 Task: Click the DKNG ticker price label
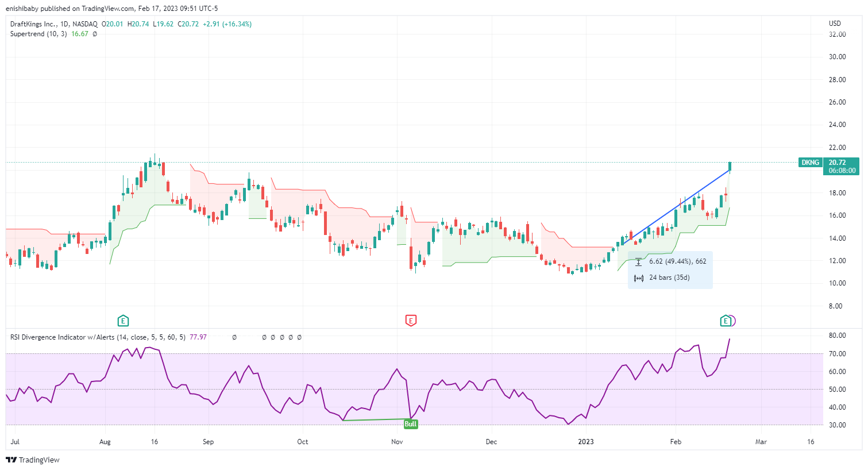point(810,163)
